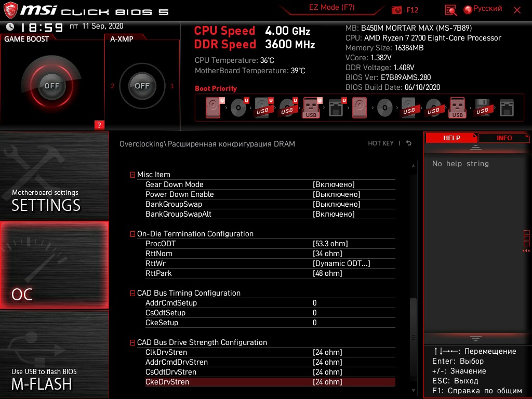Select the legacy CD/DVD boot icon
Viewport: 532px width, 399px height.
(x=385, y=108)
